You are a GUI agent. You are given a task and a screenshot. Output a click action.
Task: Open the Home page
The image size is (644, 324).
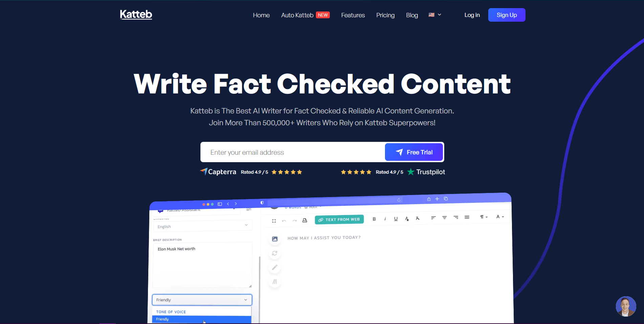(261, 15)
